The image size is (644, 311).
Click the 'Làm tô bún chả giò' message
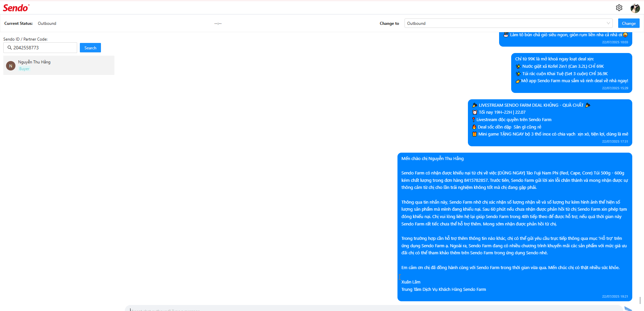pyautogui.click(x=566, y=35)
